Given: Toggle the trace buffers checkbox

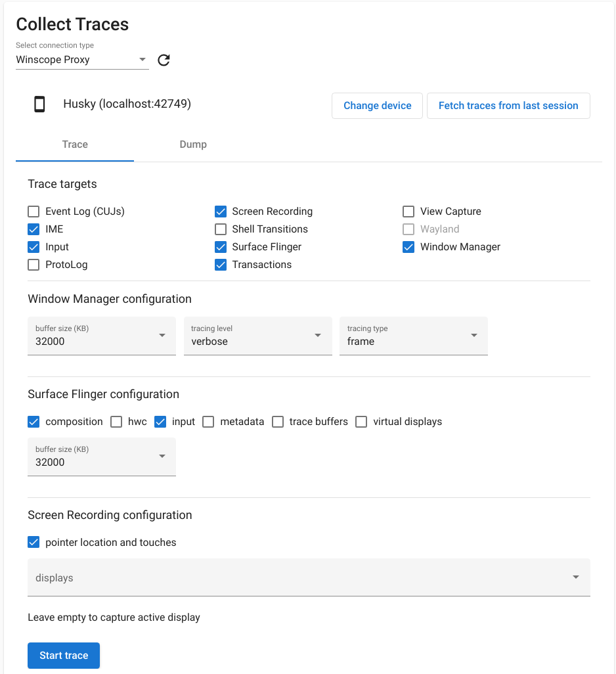Looking at the screenshot, I should click(278, 422).
